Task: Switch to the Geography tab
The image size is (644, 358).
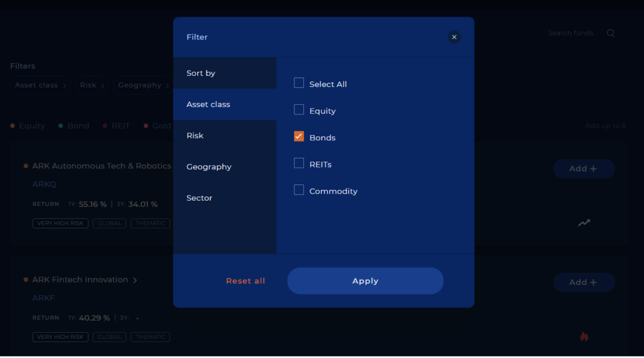Action: pyautogui.click(x=209, y=166)
